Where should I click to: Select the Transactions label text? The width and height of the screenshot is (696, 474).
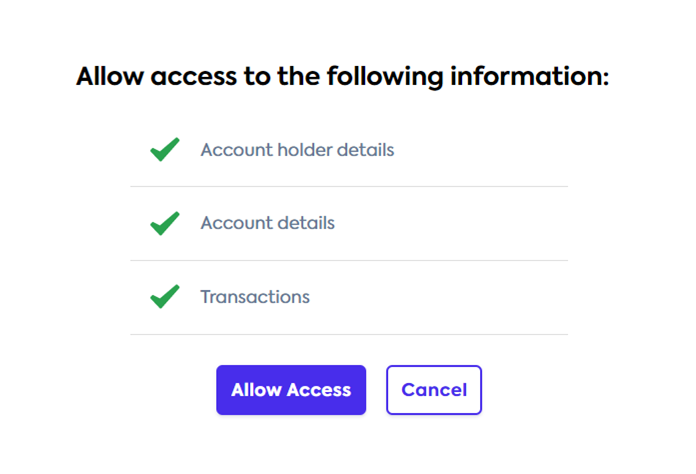pos(255,297)
